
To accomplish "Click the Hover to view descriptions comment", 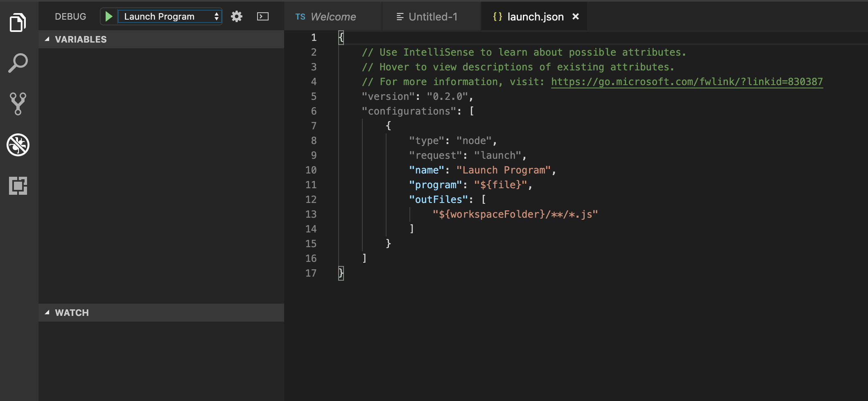I will [518, 67].
